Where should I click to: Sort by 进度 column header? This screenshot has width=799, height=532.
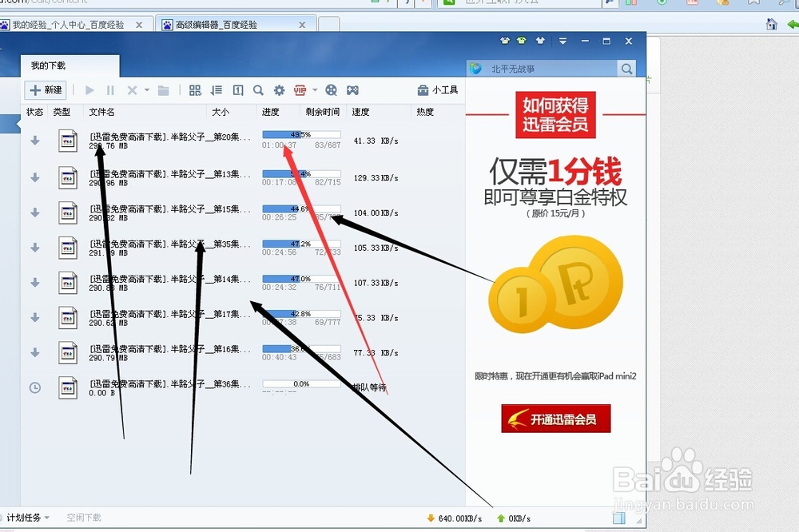click(271, 112)
